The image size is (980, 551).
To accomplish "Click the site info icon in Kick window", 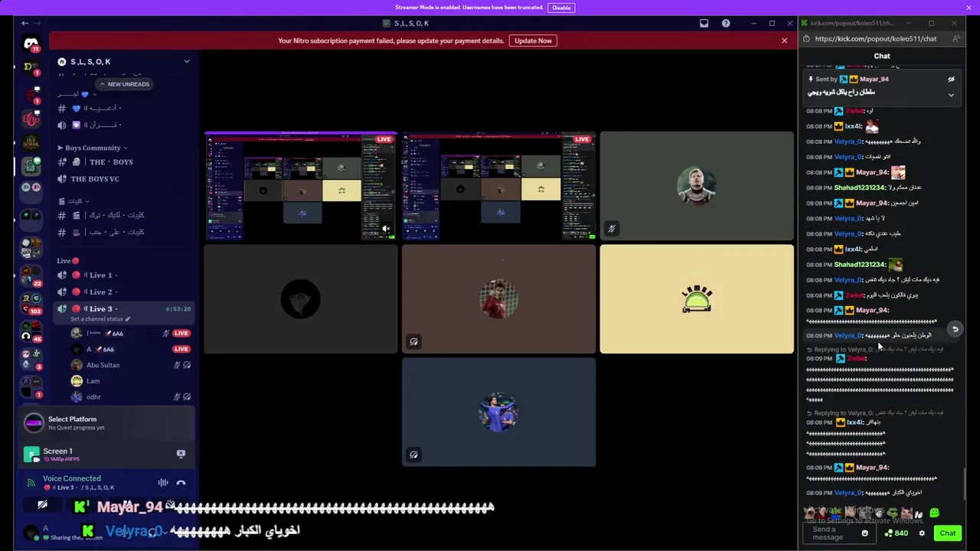I will pyautogui.click(x=806, y=39).
